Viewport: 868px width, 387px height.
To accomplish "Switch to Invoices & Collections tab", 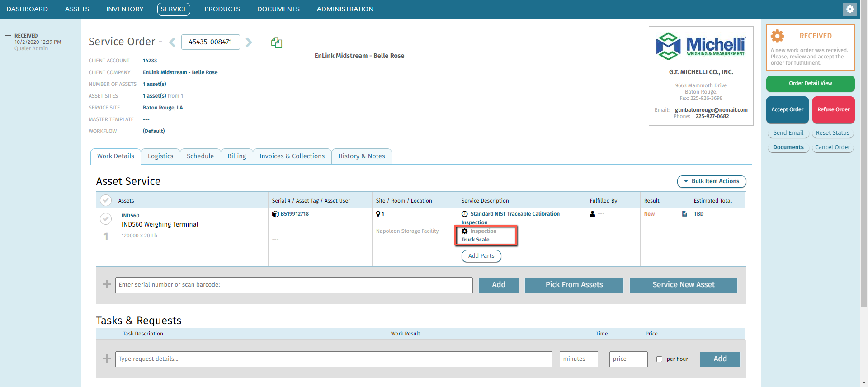I will coord(292,156).
